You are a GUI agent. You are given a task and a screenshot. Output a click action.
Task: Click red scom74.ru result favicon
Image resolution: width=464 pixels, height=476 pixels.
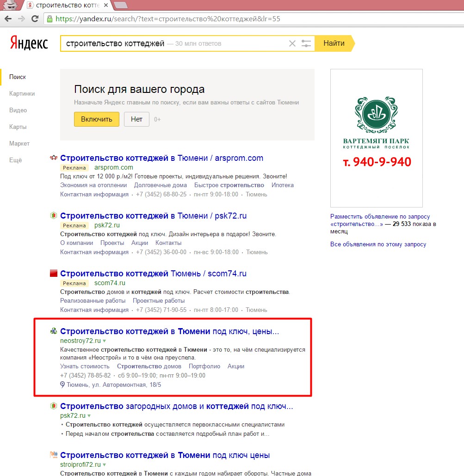coord(54,273)
